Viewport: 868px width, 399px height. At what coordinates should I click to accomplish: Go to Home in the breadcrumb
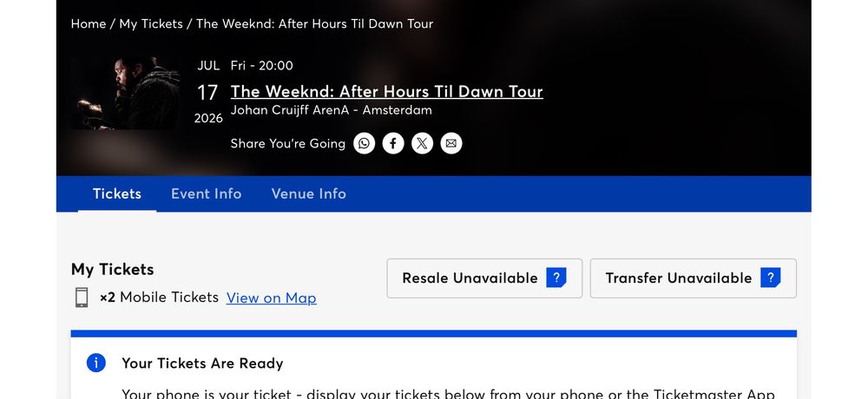pos(89,23)
